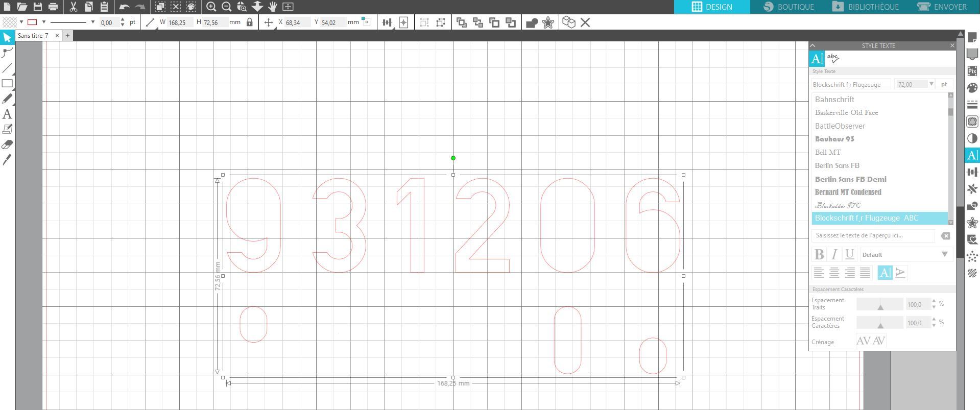980x410 pixels.
Task: Switch to vertical text direction
Action: point(900,273)
